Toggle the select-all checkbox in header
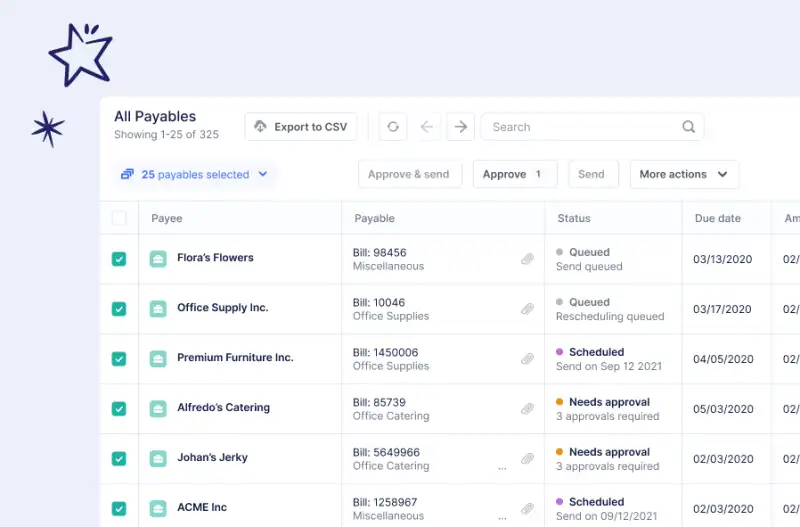Viewport: 800px width, 527px height. coord(119,218)
